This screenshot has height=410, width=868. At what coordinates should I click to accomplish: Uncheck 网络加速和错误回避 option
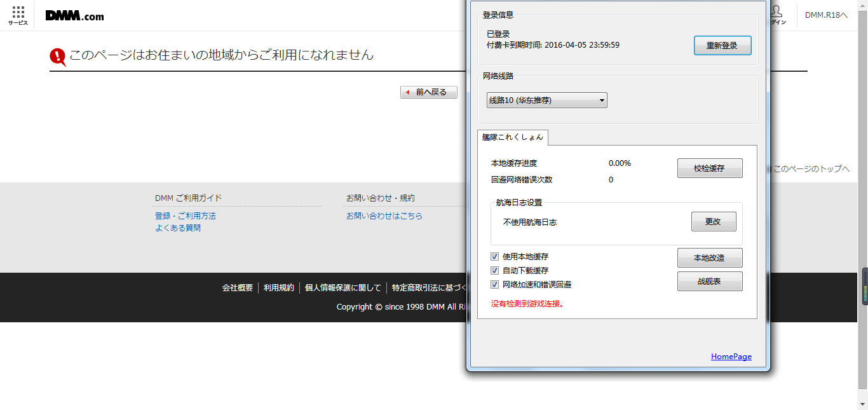[494, 285]
